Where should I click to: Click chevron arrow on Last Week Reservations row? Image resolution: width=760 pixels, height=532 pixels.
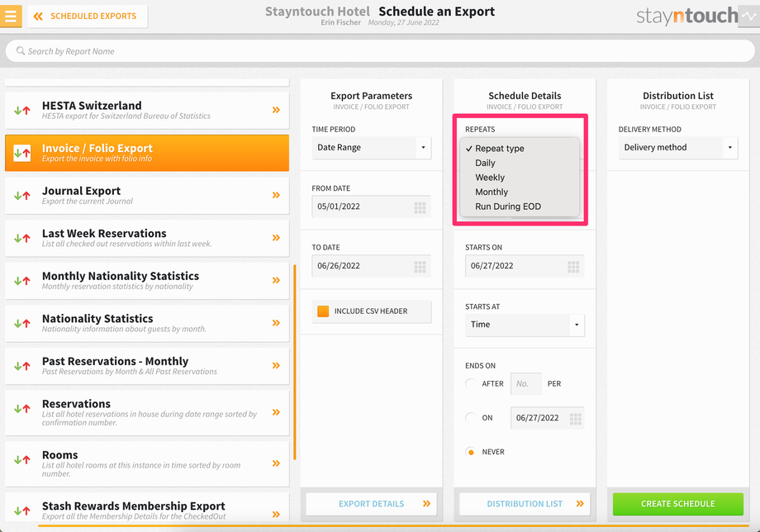[x=276, y=238]
